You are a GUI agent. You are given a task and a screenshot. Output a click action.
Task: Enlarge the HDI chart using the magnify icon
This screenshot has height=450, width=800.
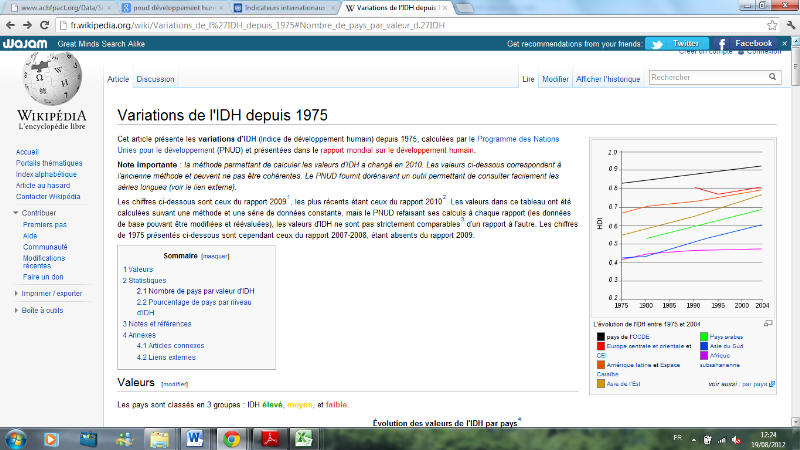[x=767, y=324]
